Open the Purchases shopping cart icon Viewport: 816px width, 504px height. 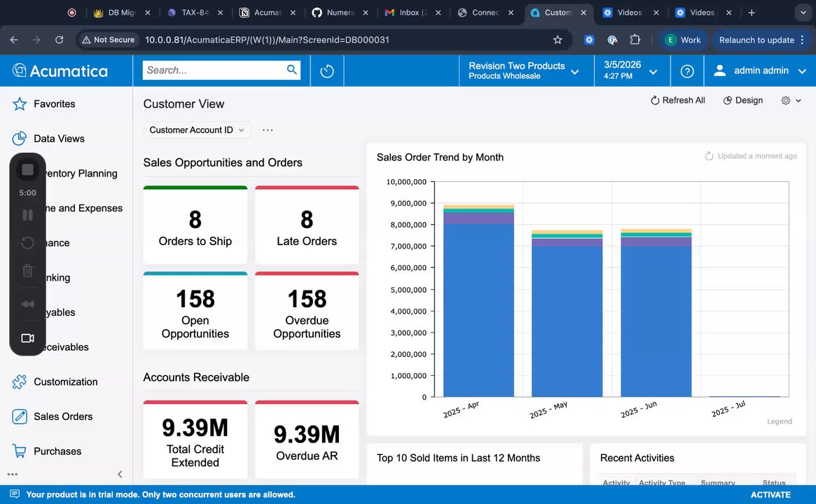[20, 451]
